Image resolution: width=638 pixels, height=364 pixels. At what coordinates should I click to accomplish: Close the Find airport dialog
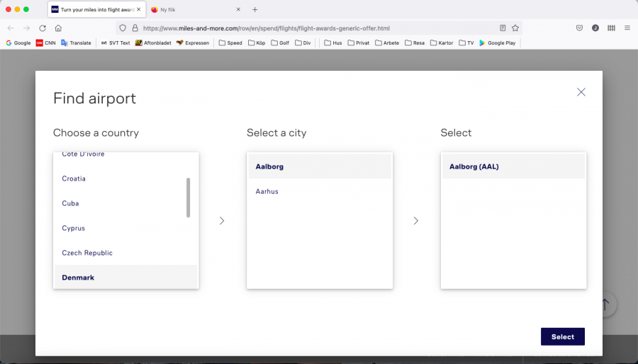[581, 92]
